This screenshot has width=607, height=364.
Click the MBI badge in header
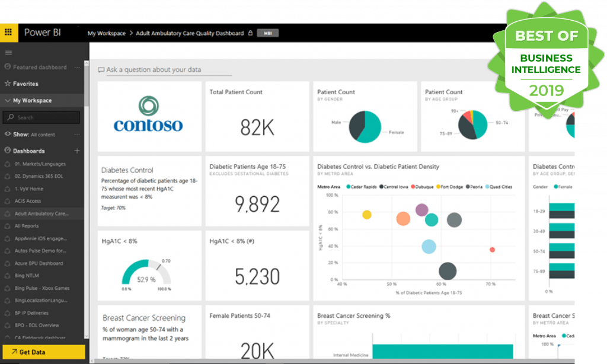[268, 33]
